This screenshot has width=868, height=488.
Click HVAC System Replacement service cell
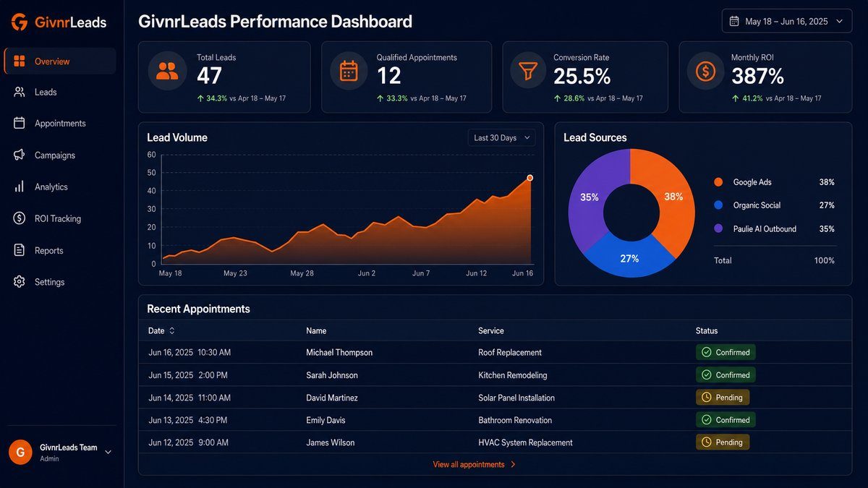(525, 442)
